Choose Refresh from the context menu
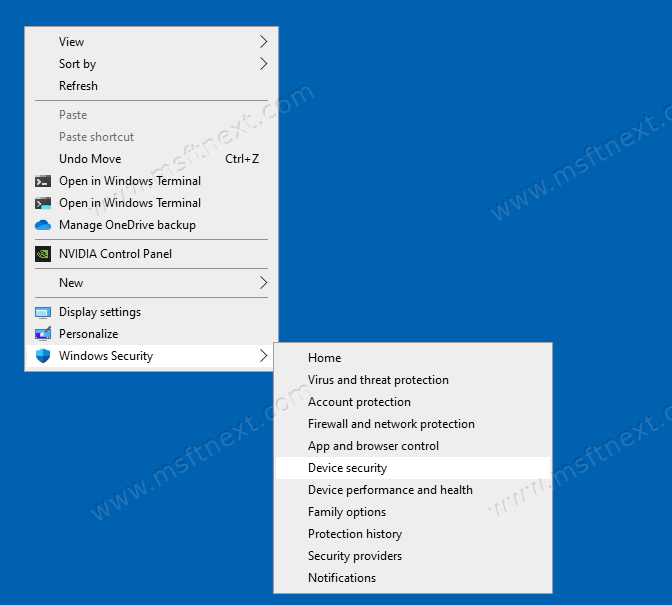This screenshot has height=605, width=672. tap(151, 86)
